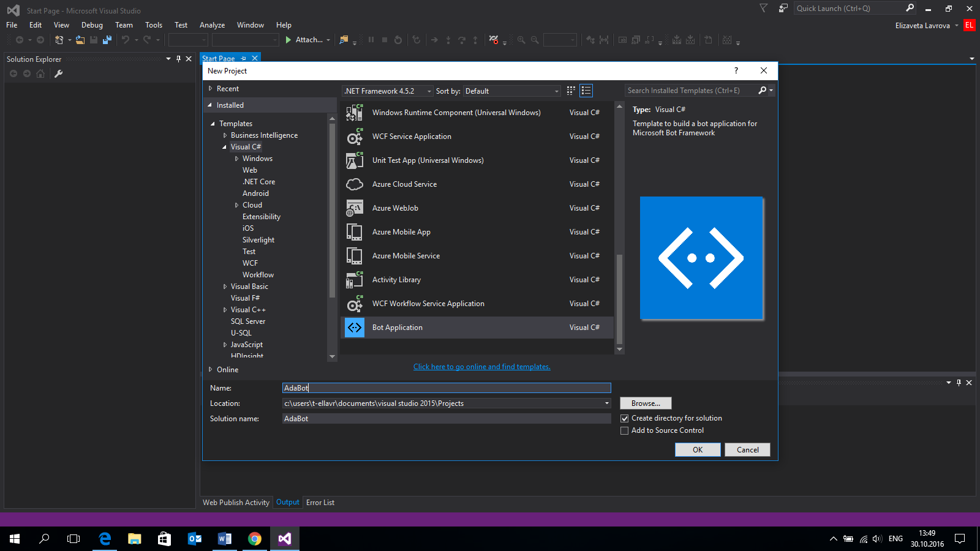Select the Web template category
This screenshot has height=551, width=980.
point(250,170)
